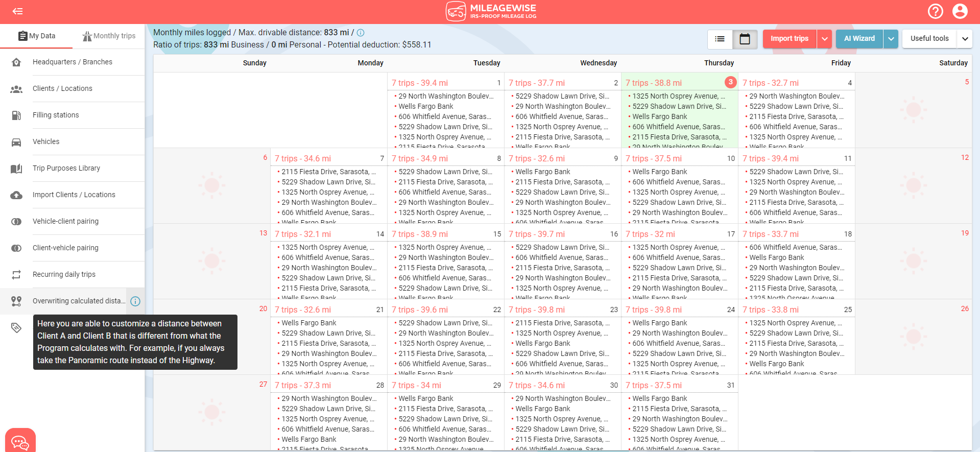
Task: Open Vehicles menu item
Action: (x=73, y=142)
